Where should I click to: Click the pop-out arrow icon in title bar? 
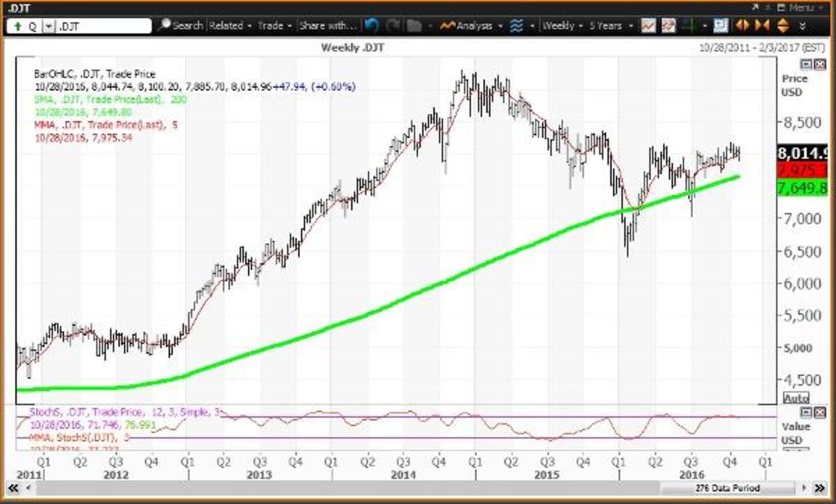click(754, 7)
